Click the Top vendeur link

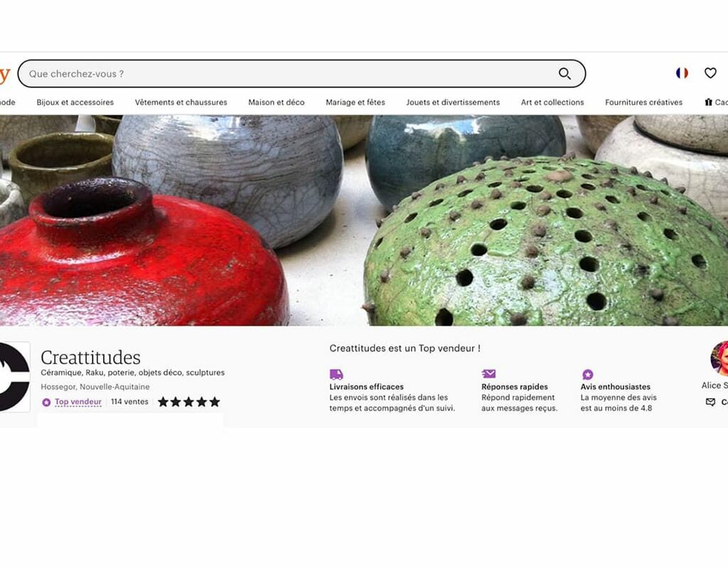[x=78, y=402]
